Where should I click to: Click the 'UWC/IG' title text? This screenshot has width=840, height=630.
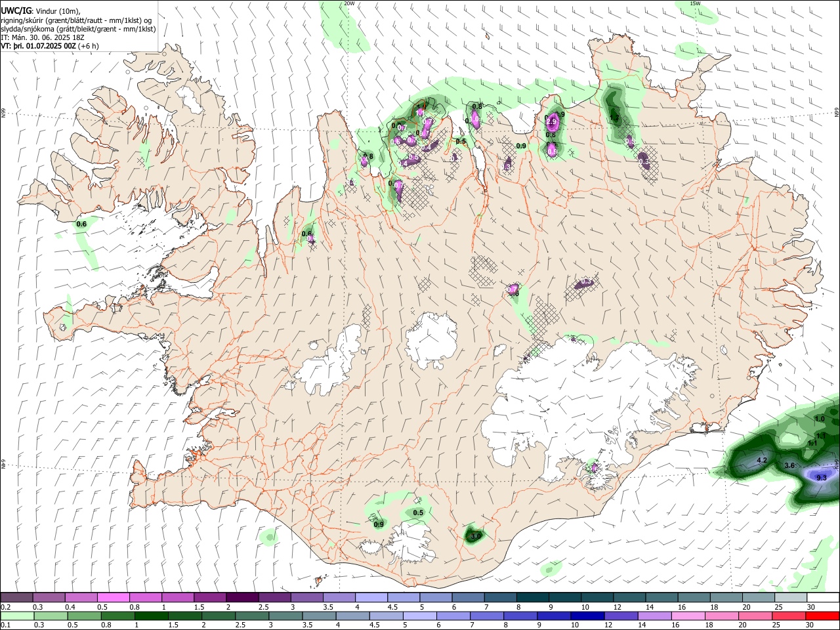pos(16,10)
